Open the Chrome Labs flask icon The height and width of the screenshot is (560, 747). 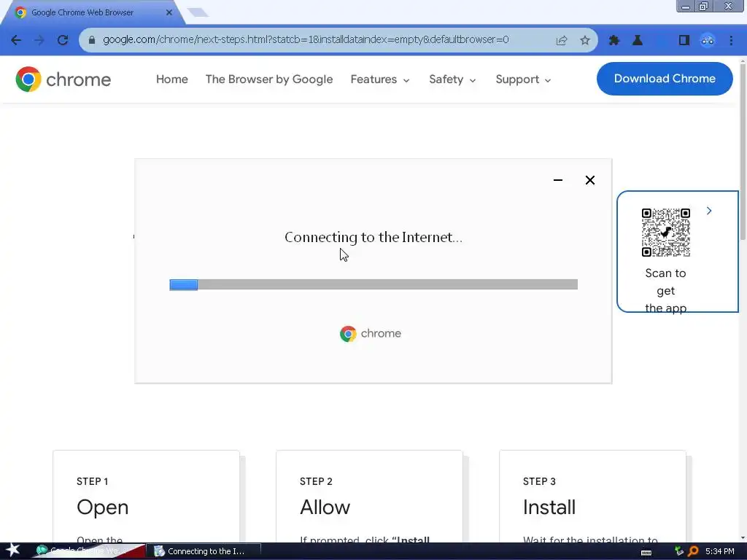pyautogui.click(x=638, y=40)
